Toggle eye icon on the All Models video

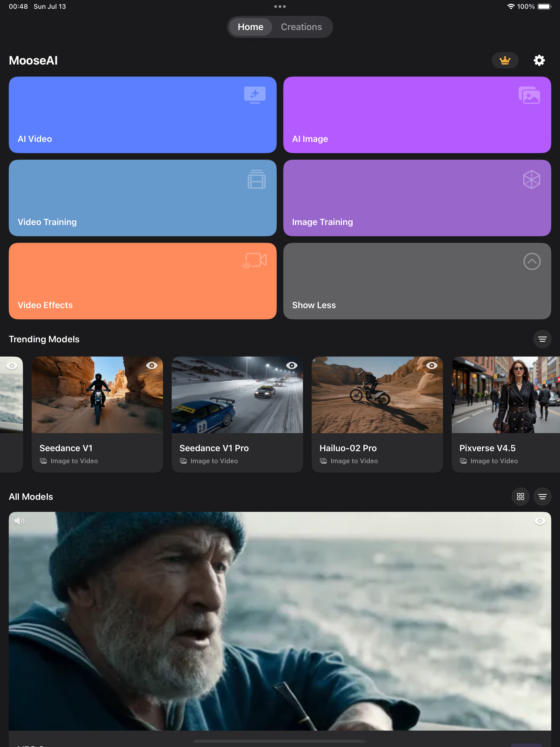click(x=540, y=521)
